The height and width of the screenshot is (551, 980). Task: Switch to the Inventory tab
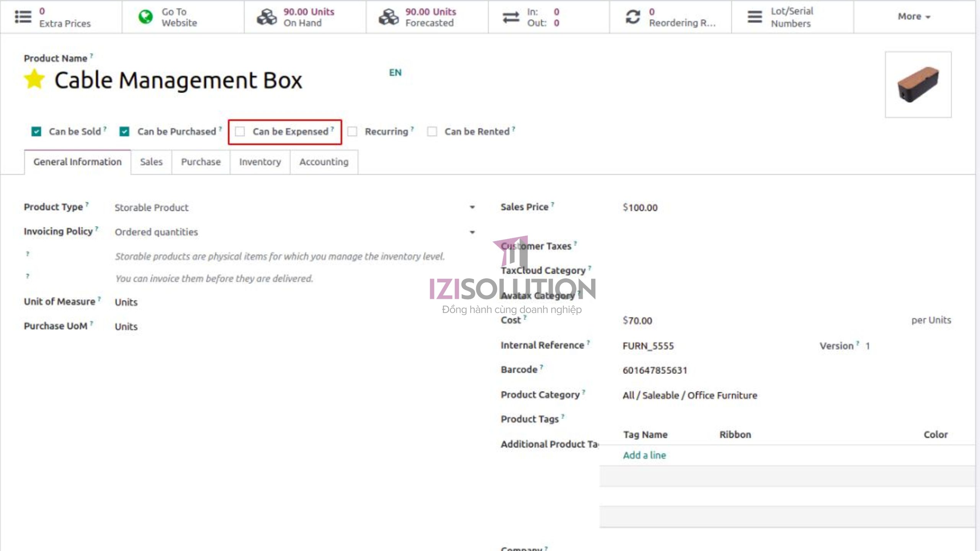point(260,162)
